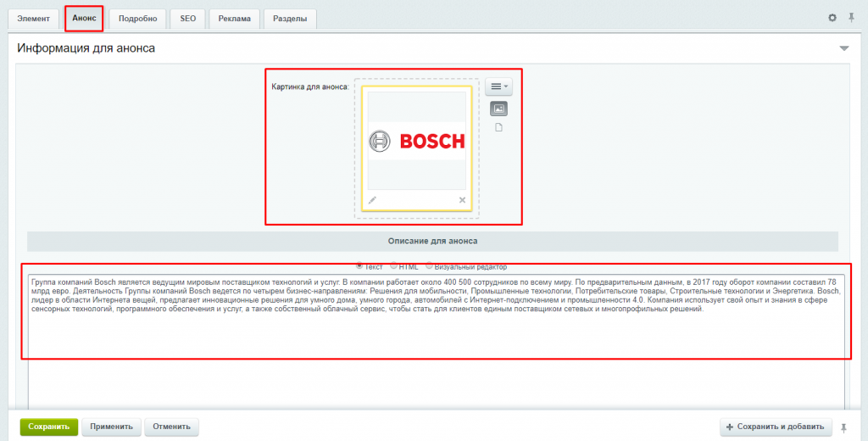
Task: Click the file document icon under image icon
Action: (x=498, y=128)
